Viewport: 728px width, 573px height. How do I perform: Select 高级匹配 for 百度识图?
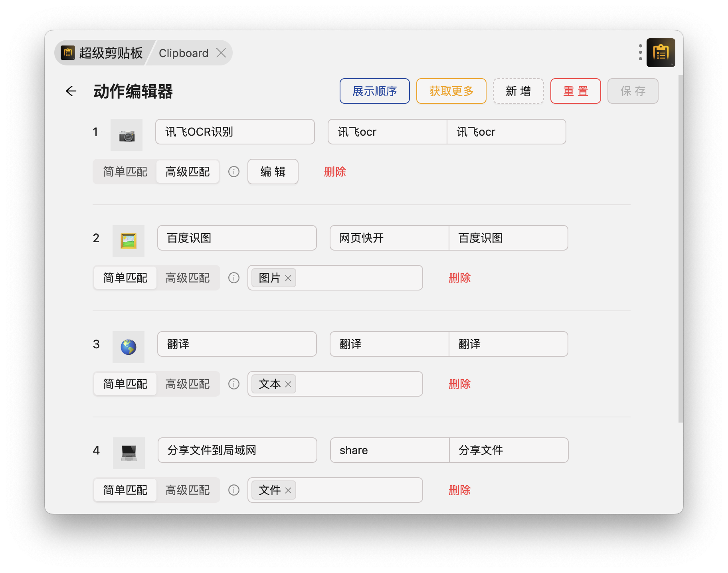(188, 278)
